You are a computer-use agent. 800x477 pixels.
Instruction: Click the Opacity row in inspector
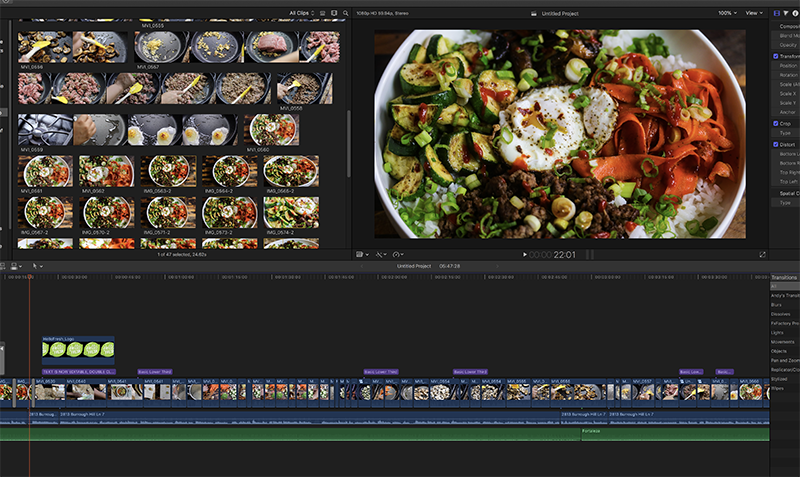(x=786, y=45)
